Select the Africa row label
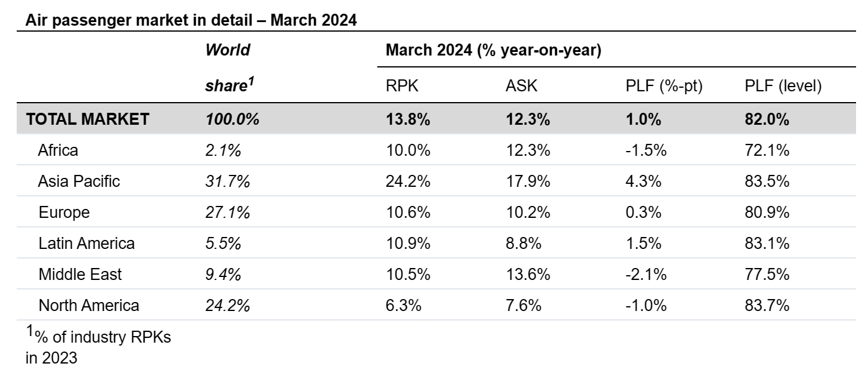 (58, 150)
